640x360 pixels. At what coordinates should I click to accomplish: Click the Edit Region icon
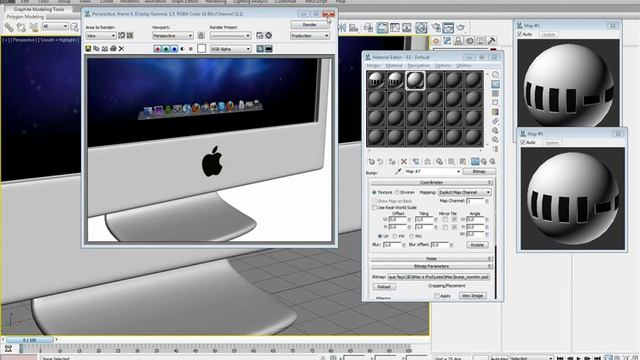(x=122, y=36)
